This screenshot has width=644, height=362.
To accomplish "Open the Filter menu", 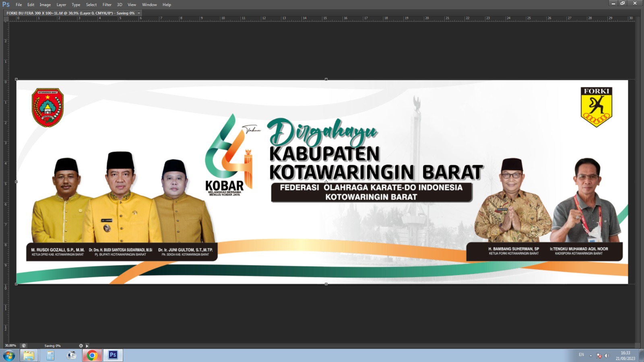I will pyautogui.click(x=107, y=5).
